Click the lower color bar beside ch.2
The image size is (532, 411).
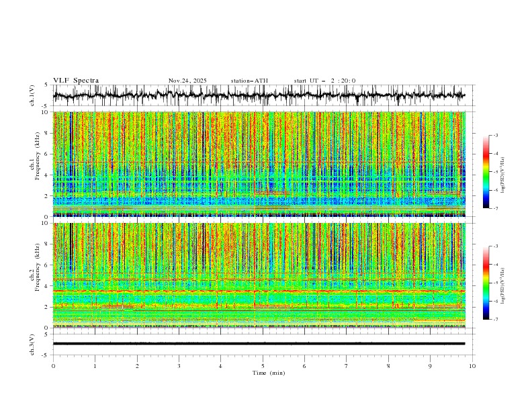(486, 283)
